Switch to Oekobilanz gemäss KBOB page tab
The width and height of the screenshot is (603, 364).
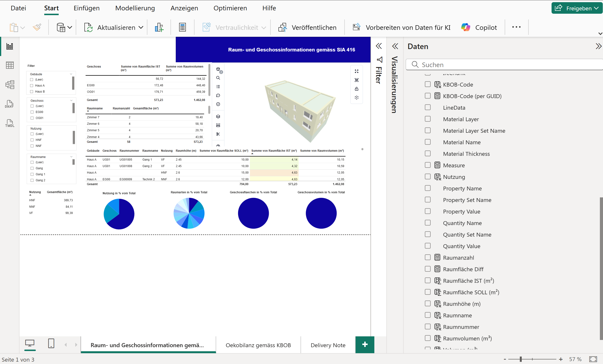[258, 345]
